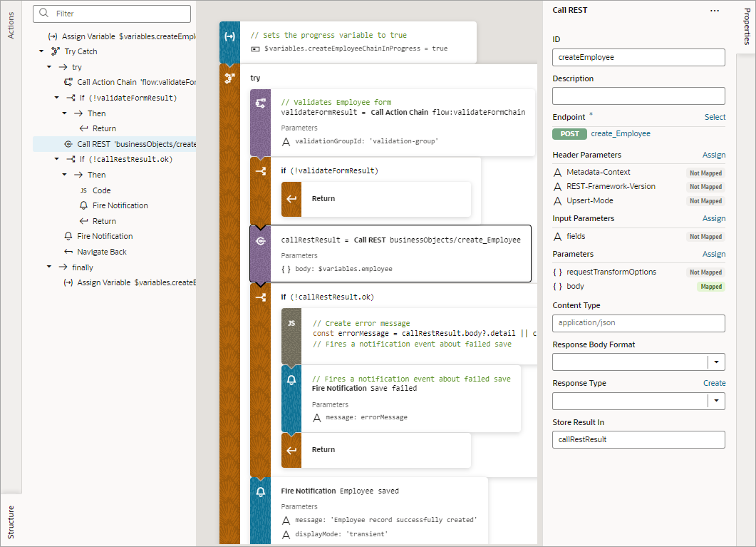Viewport: 756px width, 547px height.
Task: Collapse the finally tree node
Action: coord(49,267)
